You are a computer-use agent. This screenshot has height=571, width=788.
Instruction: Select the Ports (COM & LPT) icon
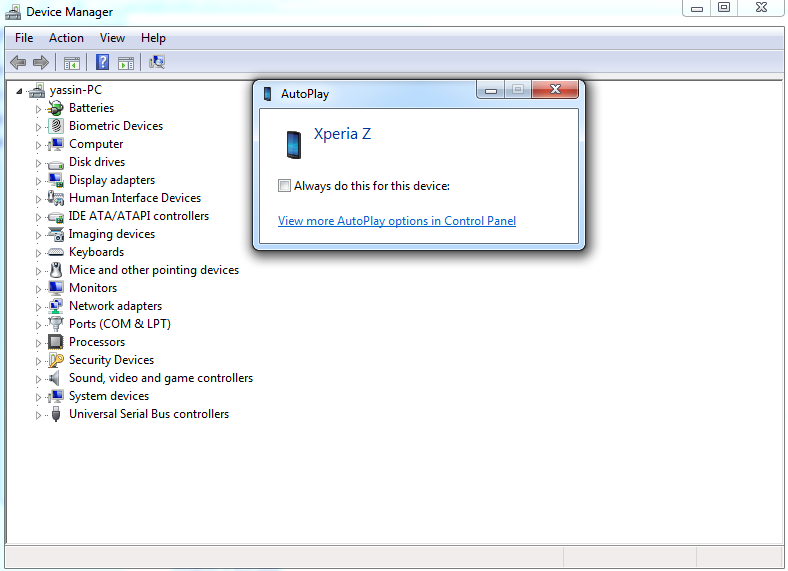coord(56,324)
